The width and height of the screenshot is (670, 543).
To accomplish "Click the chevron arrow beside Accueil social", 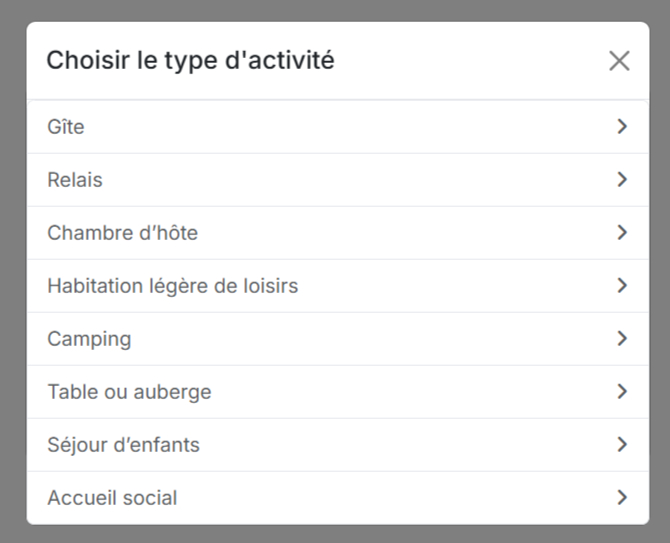I will pyautogui.click(x=622, y=497).
